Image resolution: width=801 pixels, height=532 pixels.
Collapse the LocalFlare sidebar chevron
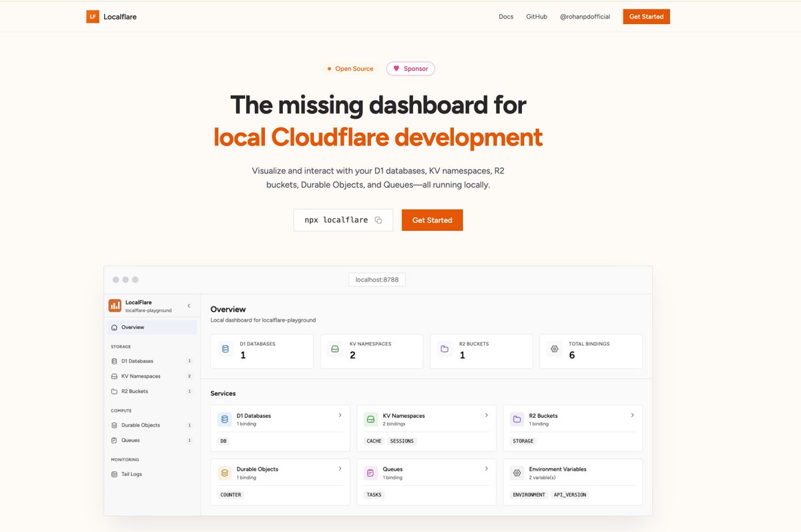tap(189, 306)
